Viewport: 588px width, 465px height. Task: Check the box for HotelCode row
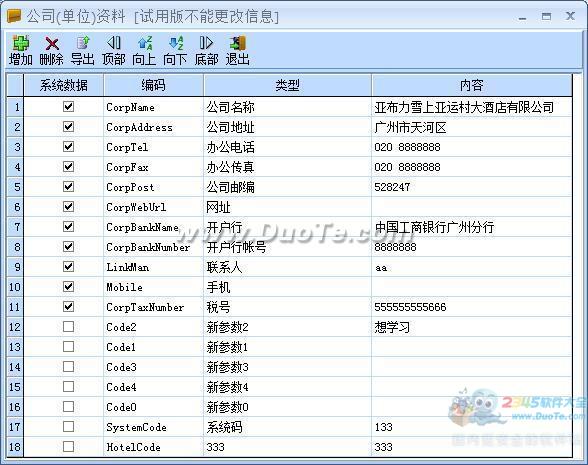coord(68,446)
